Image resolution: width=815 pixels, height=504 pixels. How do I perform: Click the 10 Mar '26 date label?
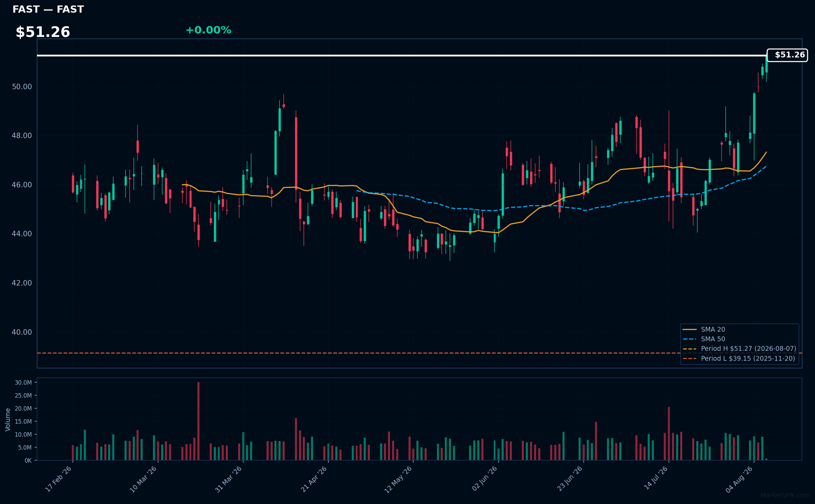click(x=143, y=479)
